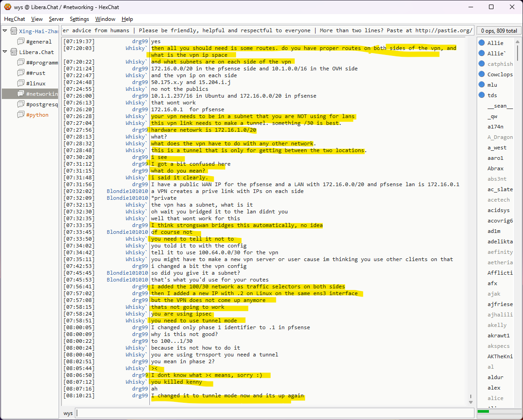Open the Window menu
This screenshot has height=420, width=523.
coord(105,19)
